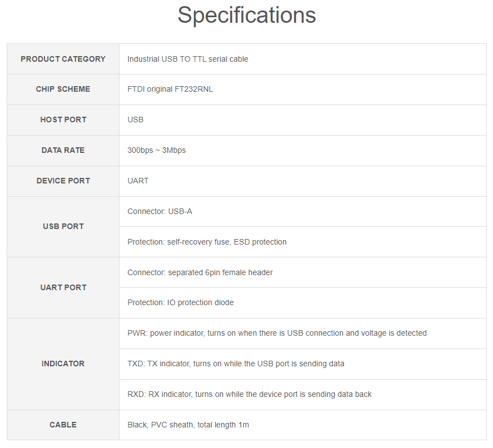493x448 pixels.
Task: Click the USB PORT row label
Action: (x=63, y=226)
